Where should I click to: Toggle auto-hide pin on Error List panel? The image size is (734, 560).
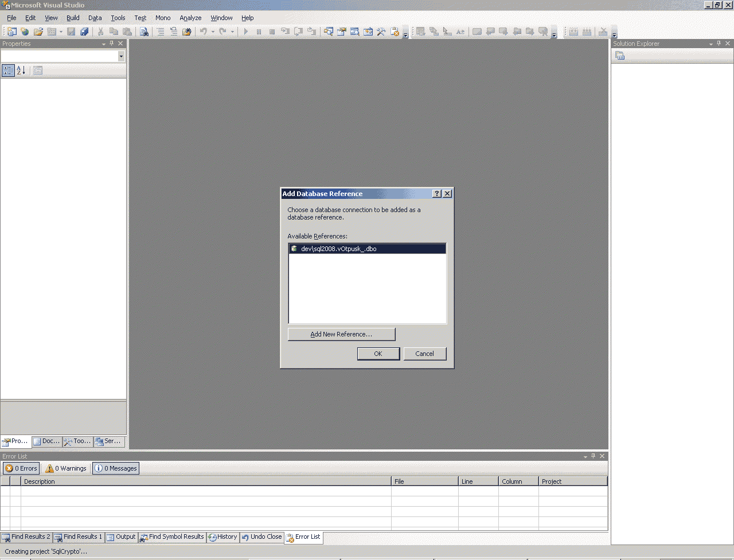coord(594,456)
